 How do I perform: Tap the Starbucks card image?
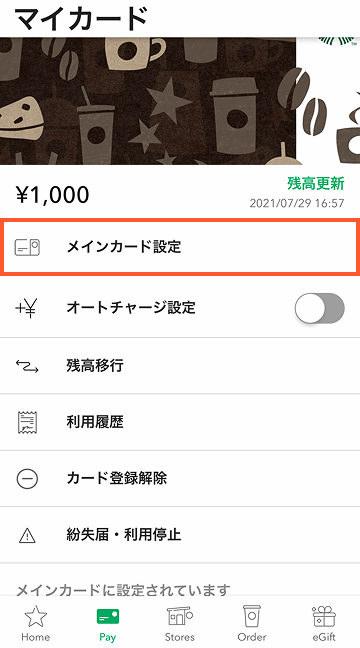180,101
